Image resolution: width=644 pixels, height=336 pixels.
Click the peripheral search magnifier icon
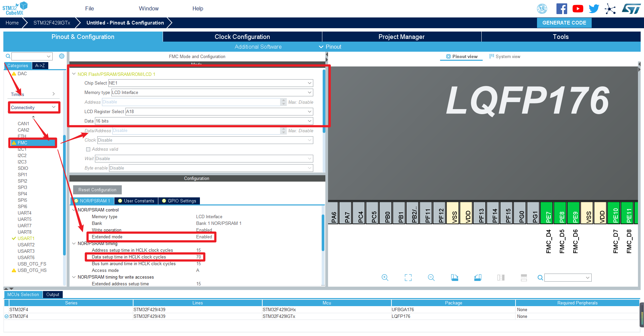8,56
